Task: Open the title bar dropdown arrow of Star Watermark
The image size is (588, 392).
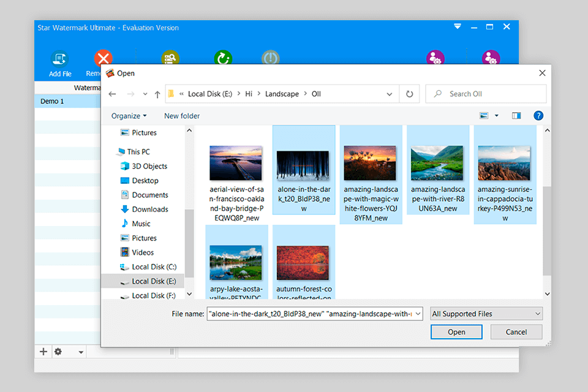Action: tap(458, 26)
